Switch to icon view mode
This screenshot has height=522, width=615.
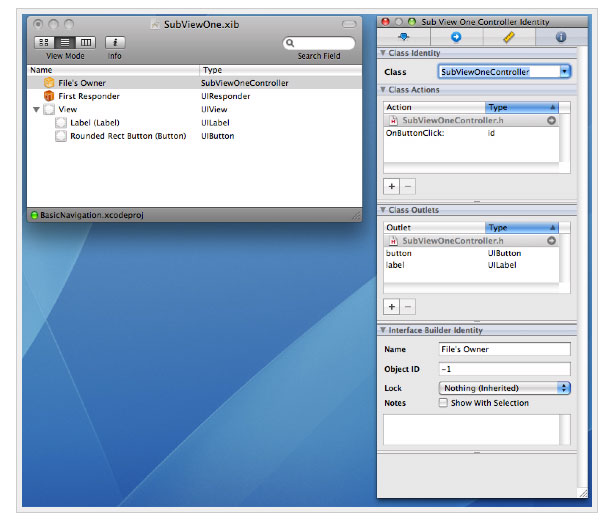[44, 42]
